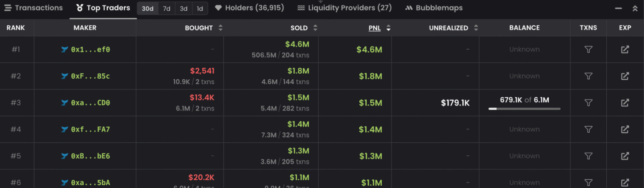Sort table by SOLD column

[x=315, y=28]
